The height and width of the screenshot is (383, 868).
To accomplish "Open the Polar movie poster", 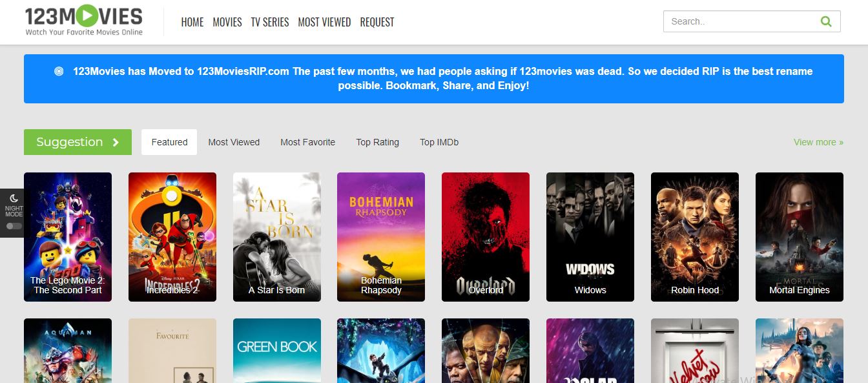I will [590, 351].
